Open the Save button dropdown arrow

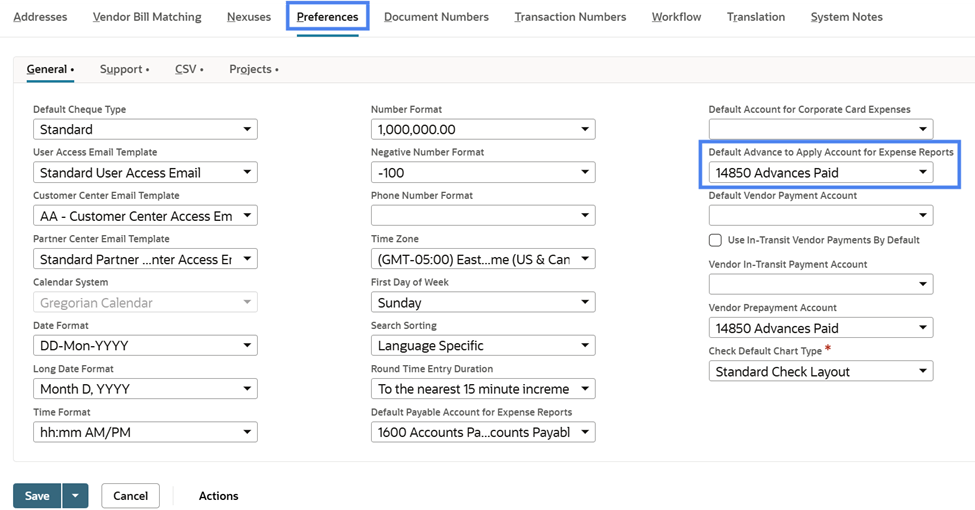[75, 496]
